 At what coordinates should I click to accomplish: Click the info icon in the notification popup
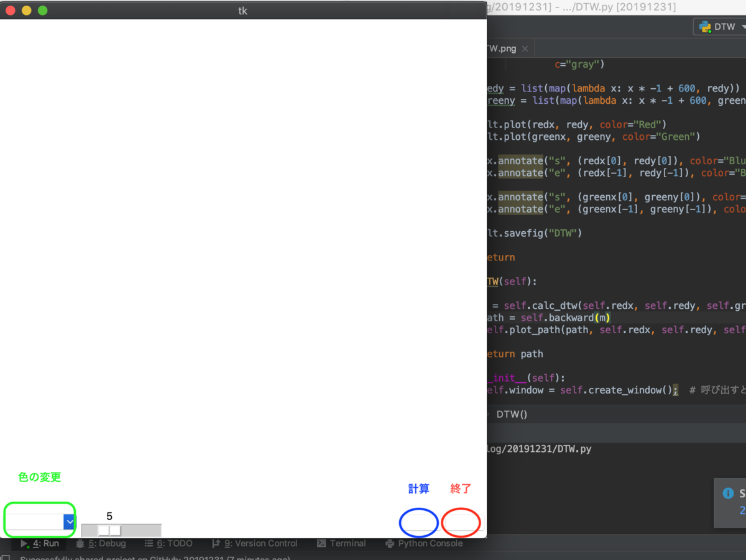click(x=728, y=493)
